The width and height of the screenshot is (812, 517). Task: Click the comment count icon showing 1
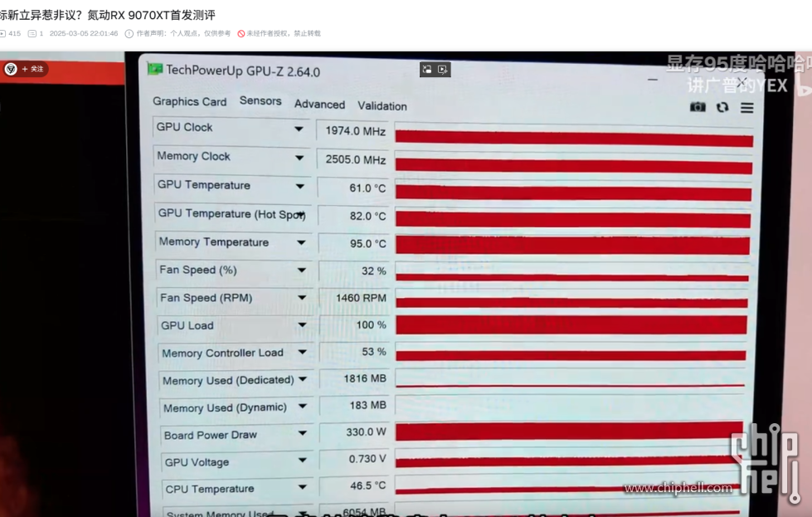[x=32, y=34]
